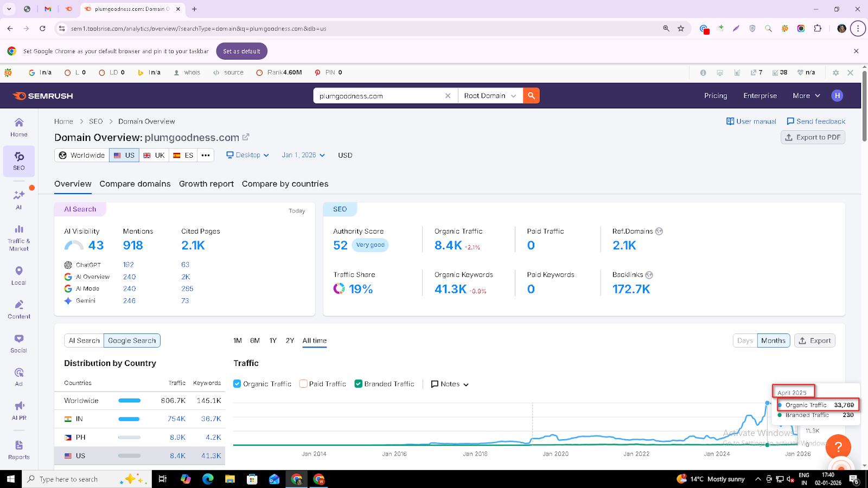This screenshot has width=868, height=488.
Task: Open Gmail pinned tab
Action: 48,9
